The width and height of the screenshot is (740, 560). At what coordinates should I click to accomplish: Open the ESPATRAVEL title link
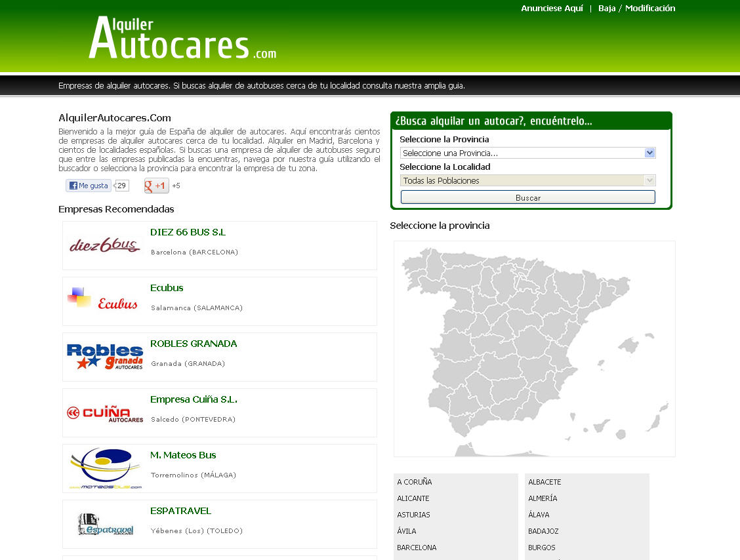(x=181, y=510)
